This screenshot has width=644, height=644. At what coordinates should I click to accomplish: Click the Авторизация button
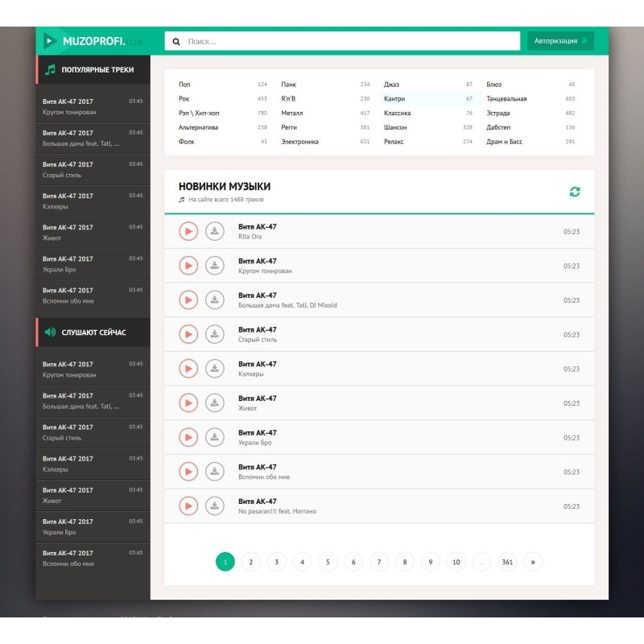point(561,39)
